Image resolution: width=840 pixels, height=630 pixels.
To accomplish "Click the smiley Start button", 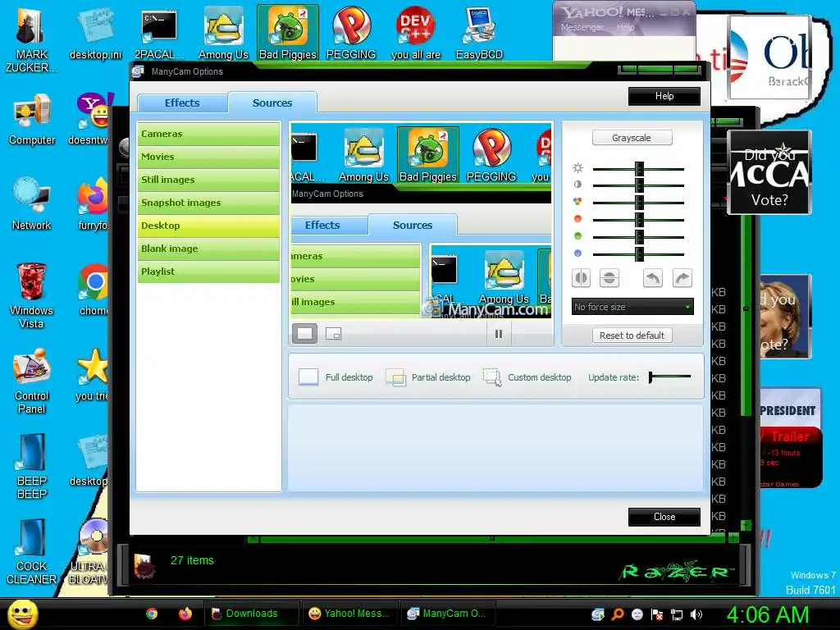I will tap(23, 614).
